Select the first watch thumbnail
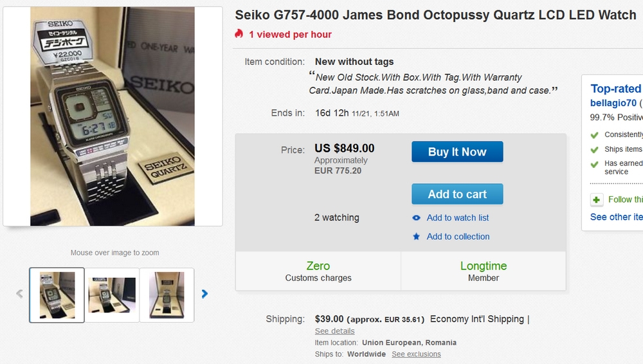Viewport: 643px width, 364px height. point(57,295)
